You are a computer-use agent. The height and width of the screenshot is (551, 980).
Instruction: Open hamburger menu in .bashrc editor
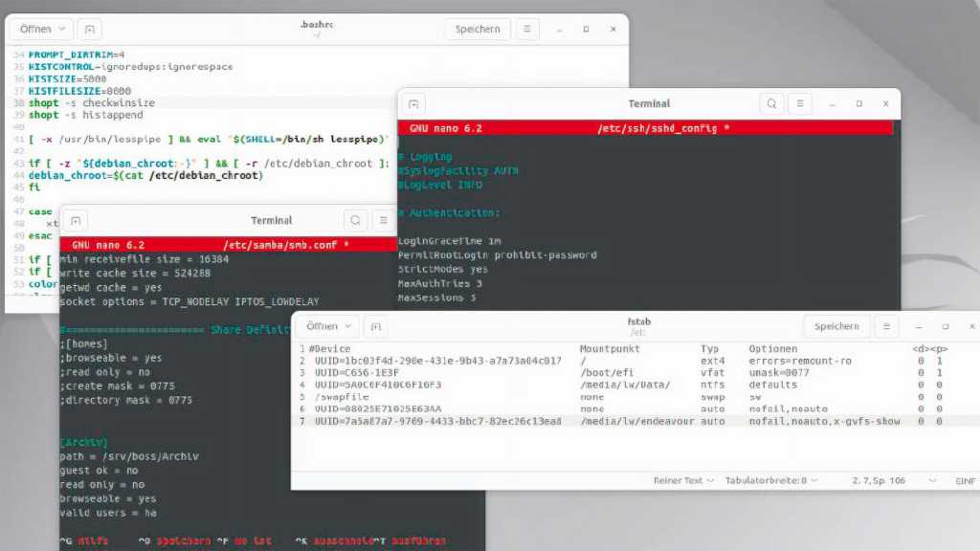[527, 30]
